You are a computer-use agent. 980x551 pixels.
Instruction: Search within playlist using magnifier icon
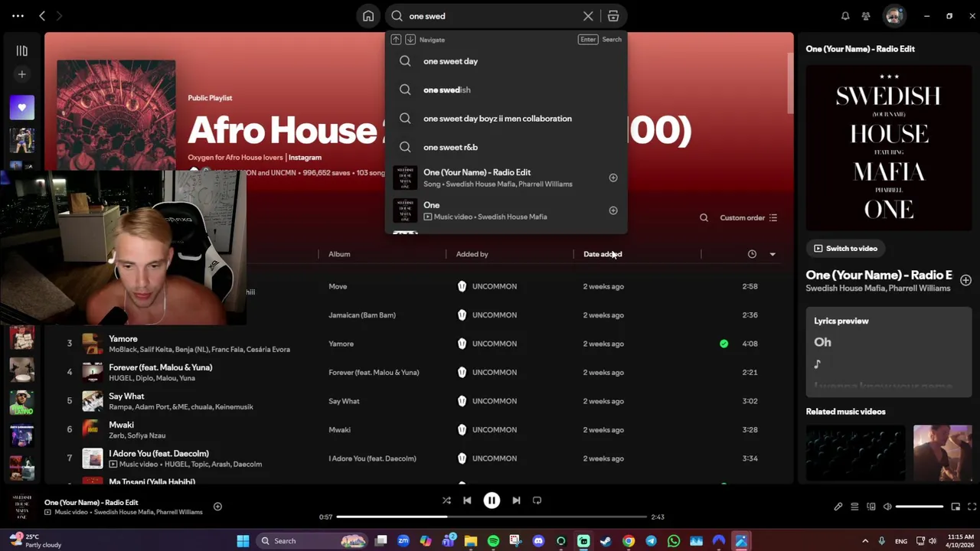704,218
